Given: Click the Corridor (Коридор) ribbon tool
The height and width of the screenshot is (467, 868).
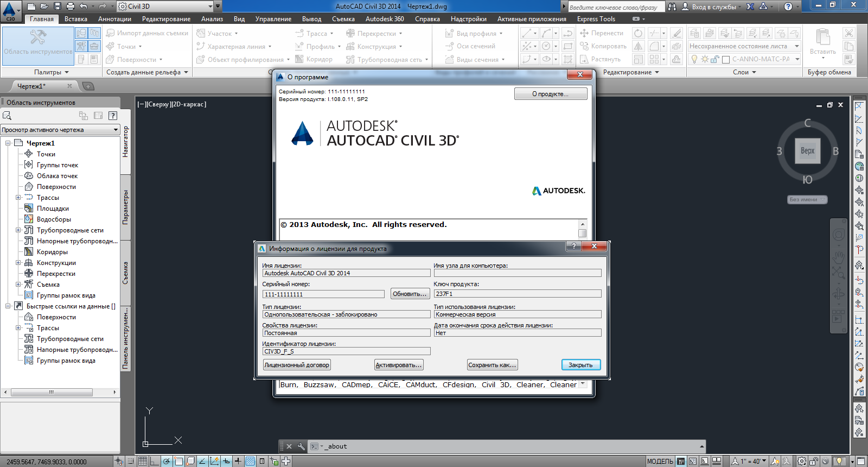Looking at the screenshot, I should 314,59.
